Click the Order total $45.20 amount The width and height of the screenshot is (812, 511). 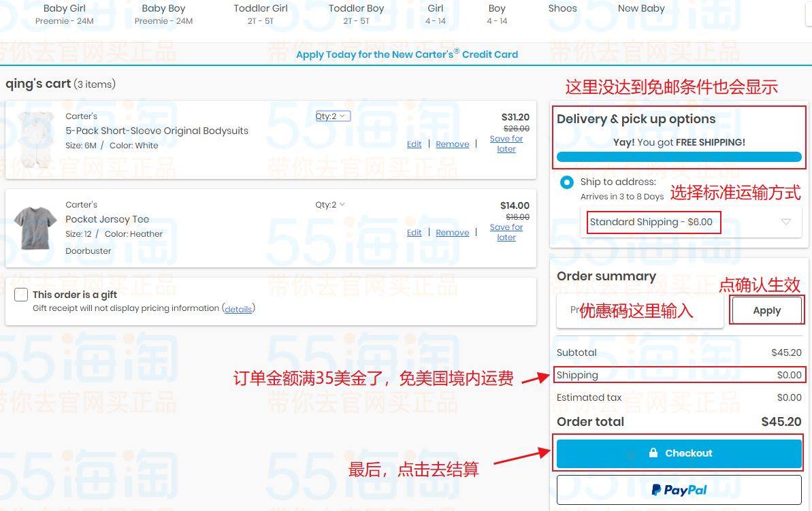[x=781, y=421]
